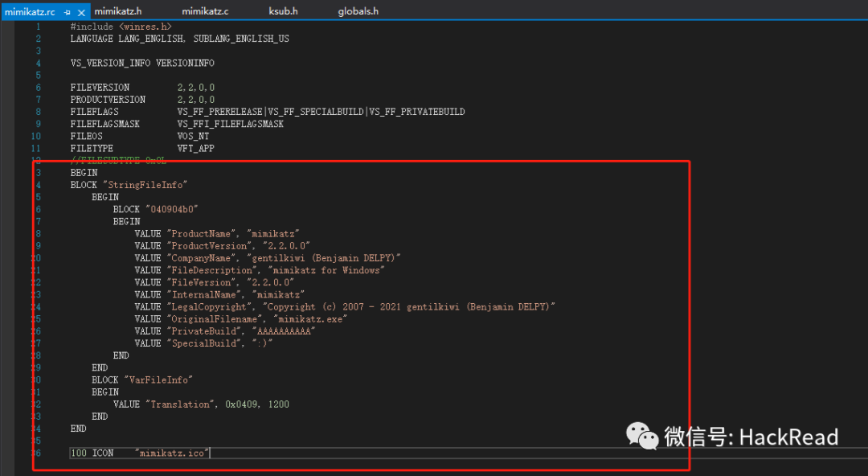Place cursor on LANG_ENGLISH
This screenshot has width=868, height=476.
pyautogui.click(x=152, y=39)
